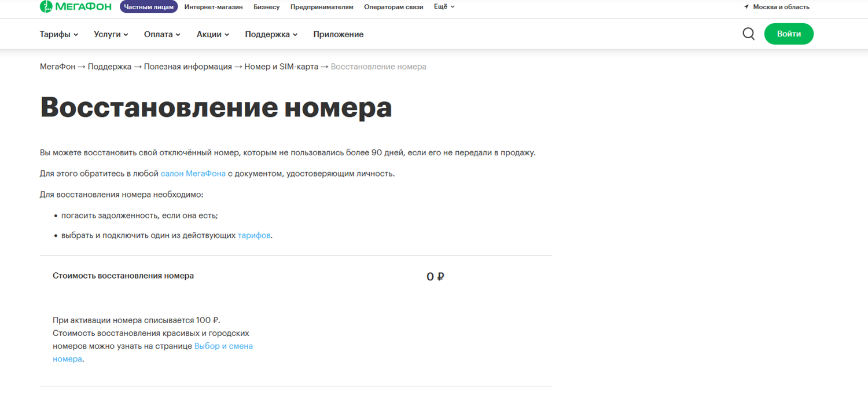Select the Частным лицам tab
Image resolution: width=868 pixels, height=395 pixels.
pos(149,7)
